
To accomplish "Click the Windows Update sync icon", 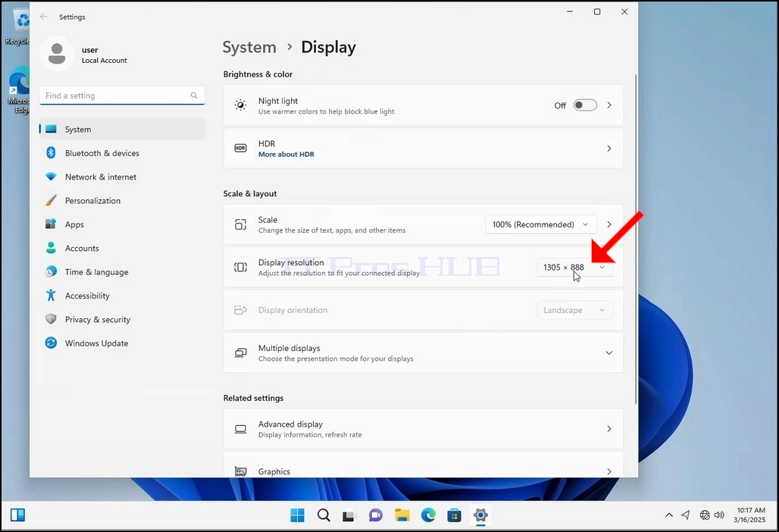I will coord(51,343).
